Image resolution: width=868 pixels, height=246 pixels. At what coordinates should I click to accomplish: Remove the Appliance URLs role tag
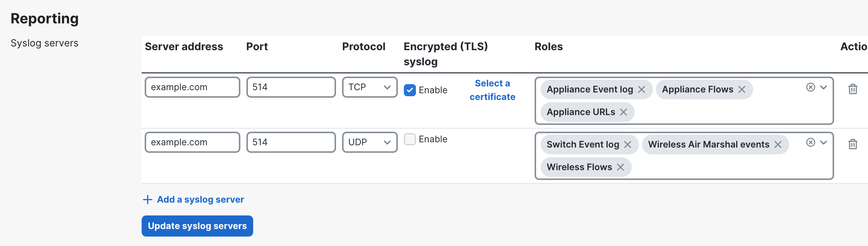[623, 112]
